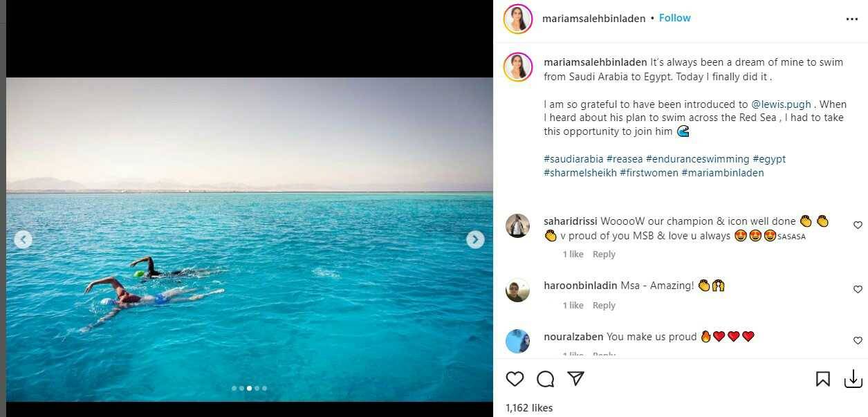This screenshot has height=417, width=868.
Task: Save post with the bookmark icon
Action: coord(822,378)
